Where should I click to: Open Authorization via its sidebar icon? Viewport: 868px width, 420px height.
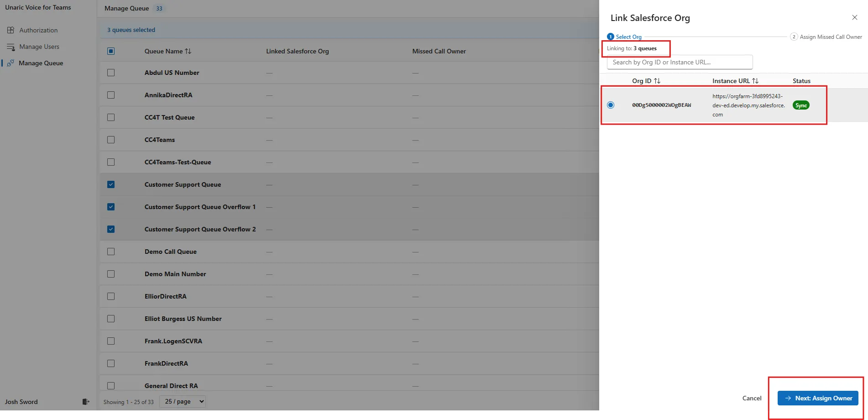point(10,30)
